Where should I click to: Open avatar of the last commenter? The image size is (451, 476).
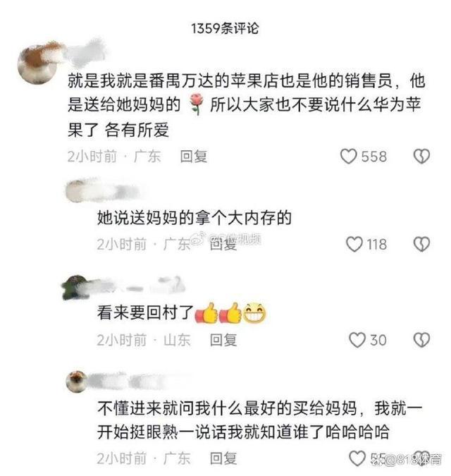coord(76,382)
